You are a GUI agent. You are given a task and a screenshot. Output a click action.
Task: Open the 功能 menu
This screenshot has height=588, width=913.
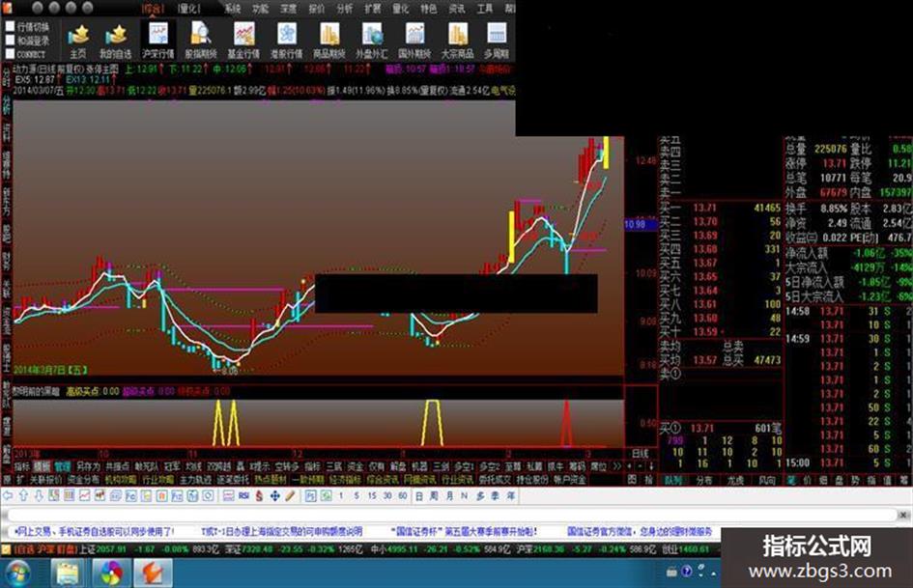point(260,9)
